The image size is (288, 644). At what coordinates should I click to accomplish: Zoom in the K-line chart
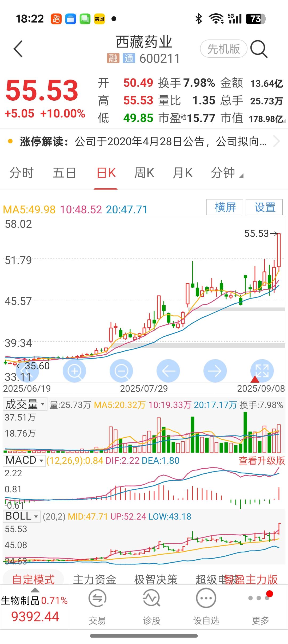pyautogui.click(x=74, y=371)
